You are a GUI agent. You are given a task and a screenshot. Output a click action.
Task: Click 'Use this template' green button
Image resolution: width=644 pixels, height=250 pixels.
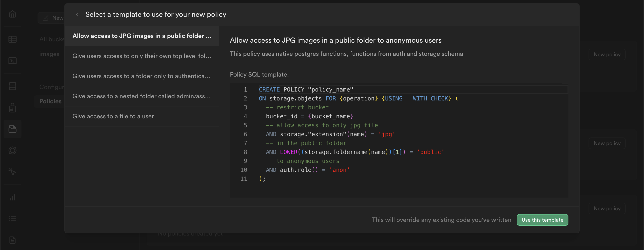542,219
